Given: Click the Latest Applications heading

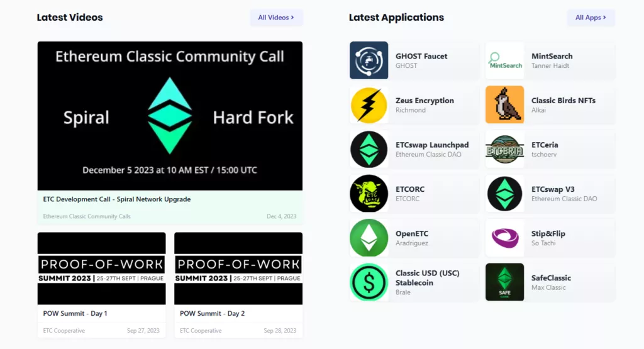Looking at the screenshot, I should tap(396, 18).
